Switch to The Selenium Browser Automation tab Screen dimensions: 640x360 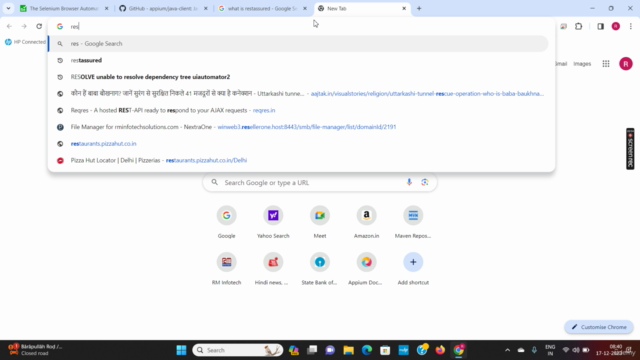click(65, 8)
